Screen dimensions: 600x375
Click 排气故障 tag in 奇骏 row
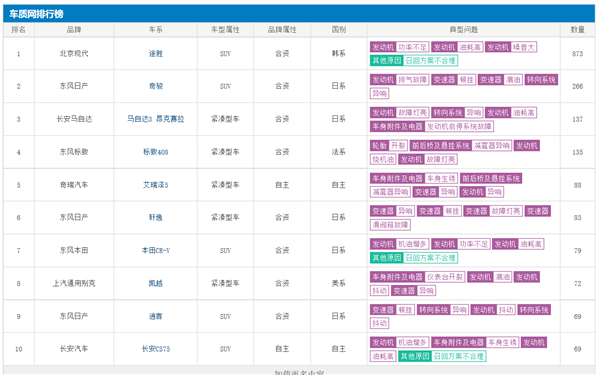click(412, 80)
